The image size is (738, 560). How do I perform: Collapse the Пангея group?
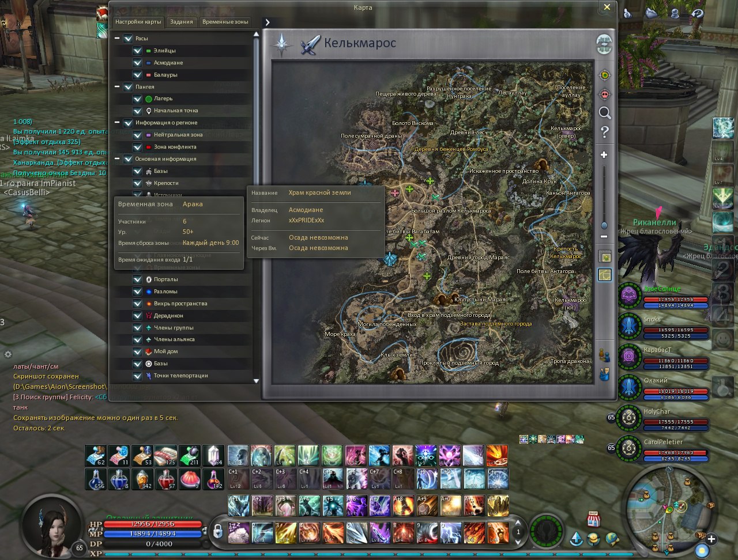(x=117, y=86)
